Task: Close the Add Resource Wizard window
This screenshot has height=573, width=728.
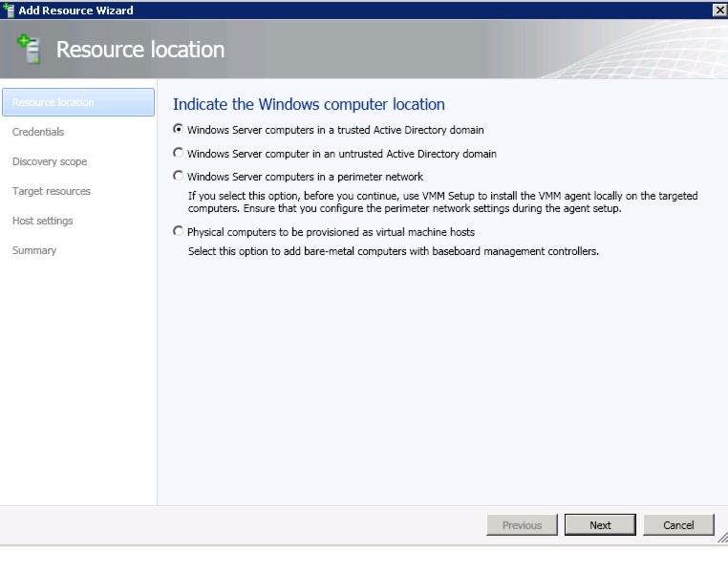Action: tap(720, 10)
